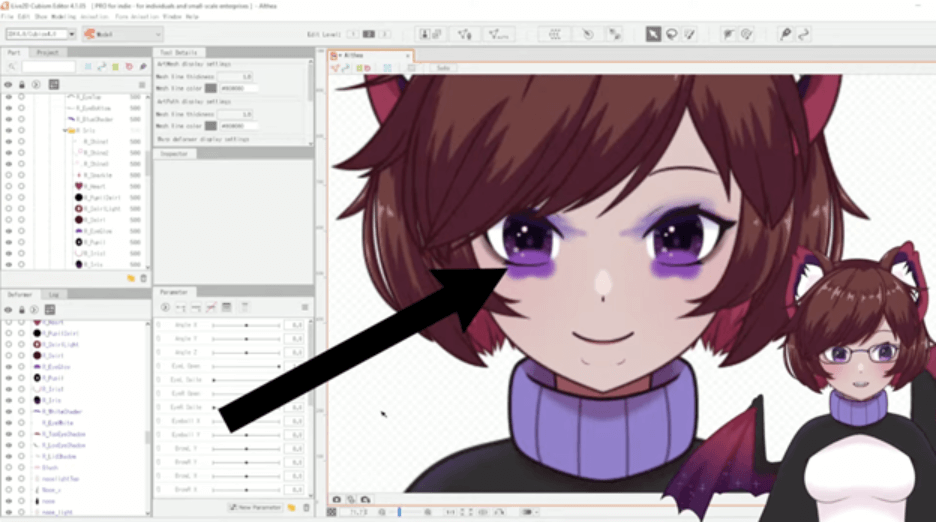
Task: Hide the R_EyeBottom part in Part panel
Action: click(x=8, y=108)
